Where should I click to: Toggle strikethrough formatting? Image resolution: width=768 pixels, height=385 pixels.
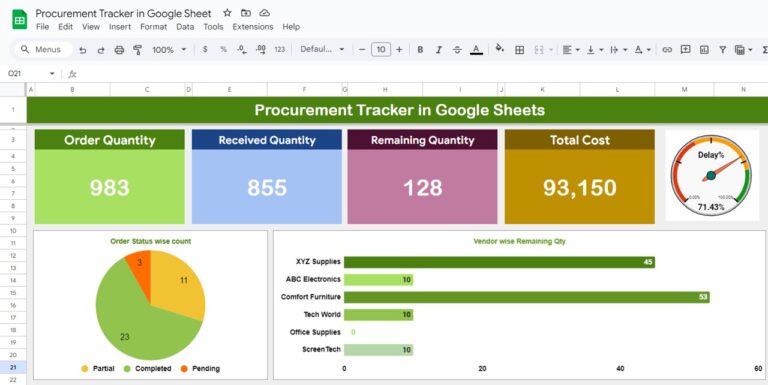pyautogui.click(x=457, y=49)
